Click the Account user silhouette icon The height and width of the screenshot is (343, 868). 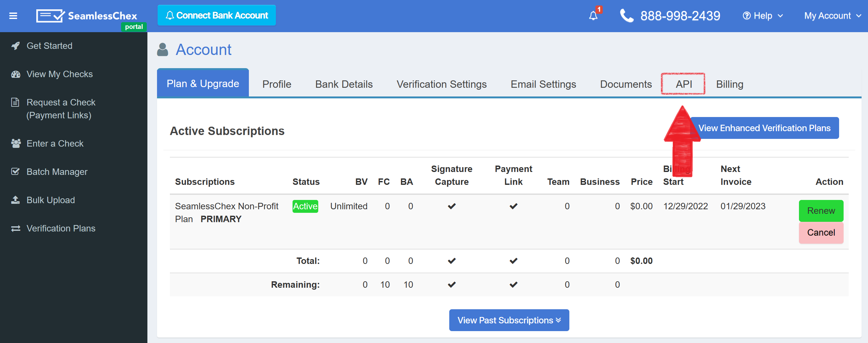click(x=163, y=50)
